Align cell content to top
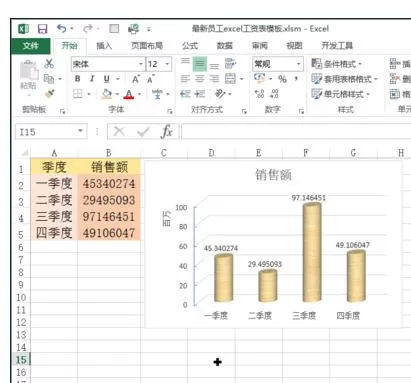 185,61
